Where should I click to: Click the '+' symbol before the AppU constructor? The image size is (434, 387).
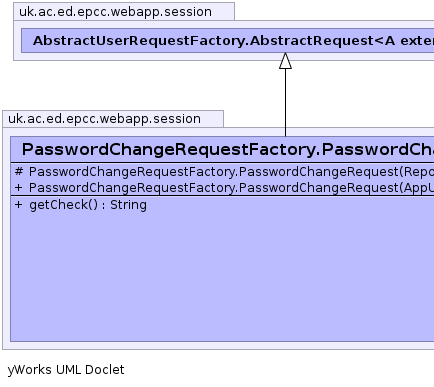pyautogui.click(x=19, y=188)
